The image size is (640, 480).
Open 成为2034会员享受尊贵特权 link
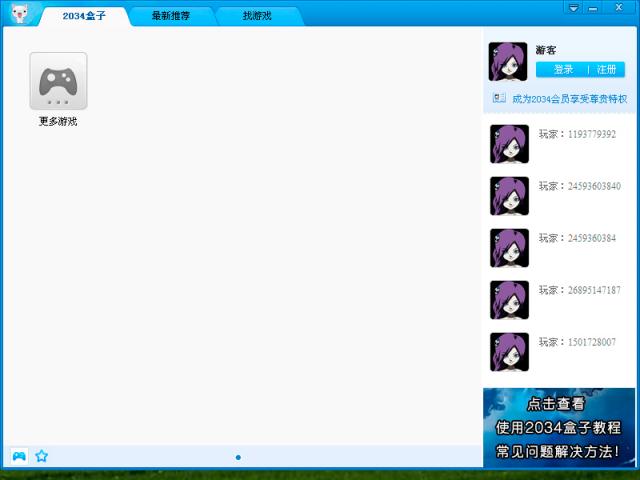[570, 99]
